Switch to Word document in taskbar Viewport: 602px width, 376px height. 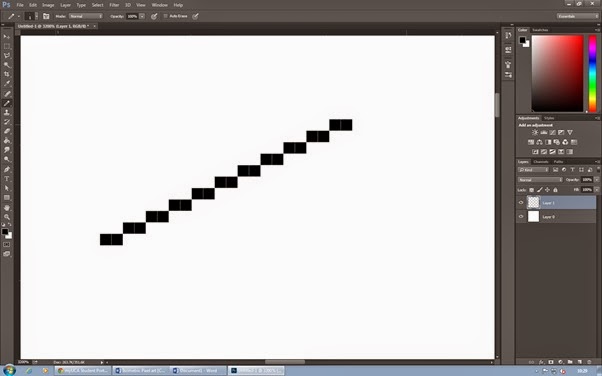pos(198,371)
